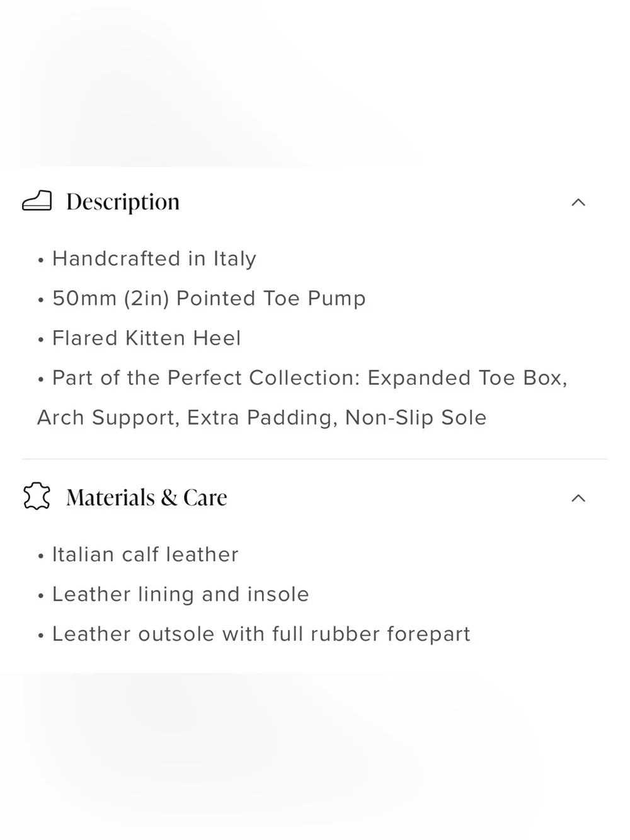Click the 'Handcrafted in Italy' bullet text
Viewport: 630px width, 840px height.
(154, 258)
